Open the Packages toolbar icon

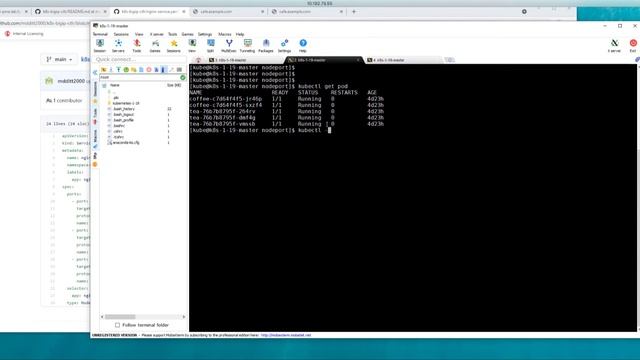pos(266,45)
